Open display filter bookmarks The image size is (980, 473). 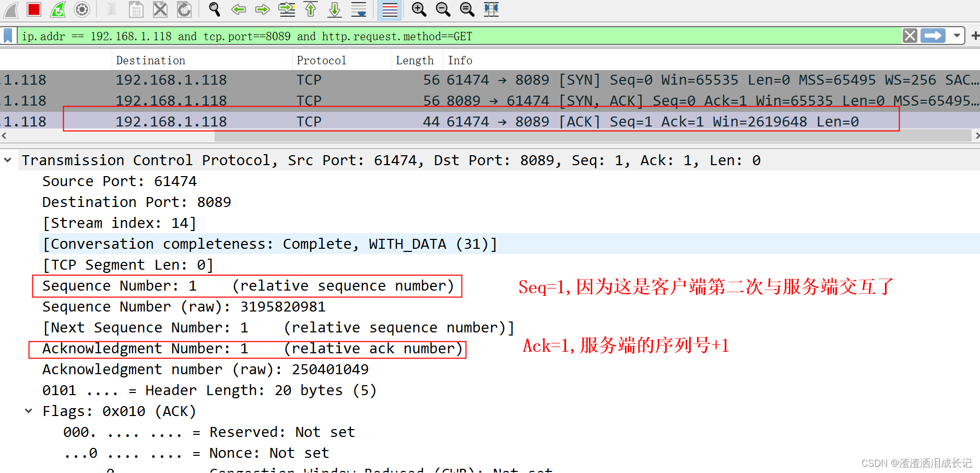pos(8,36)
